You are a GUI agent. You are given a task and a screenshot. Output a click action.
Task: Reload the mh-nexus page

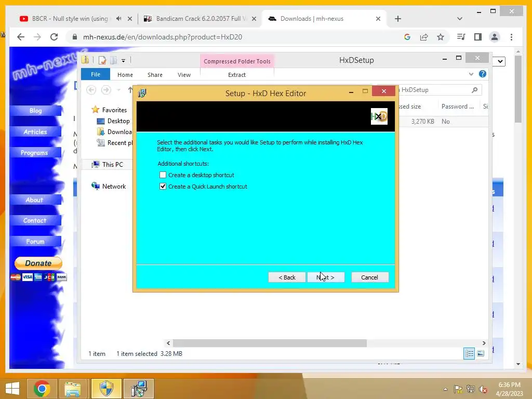pyautogui.click(x=54, y=37)
